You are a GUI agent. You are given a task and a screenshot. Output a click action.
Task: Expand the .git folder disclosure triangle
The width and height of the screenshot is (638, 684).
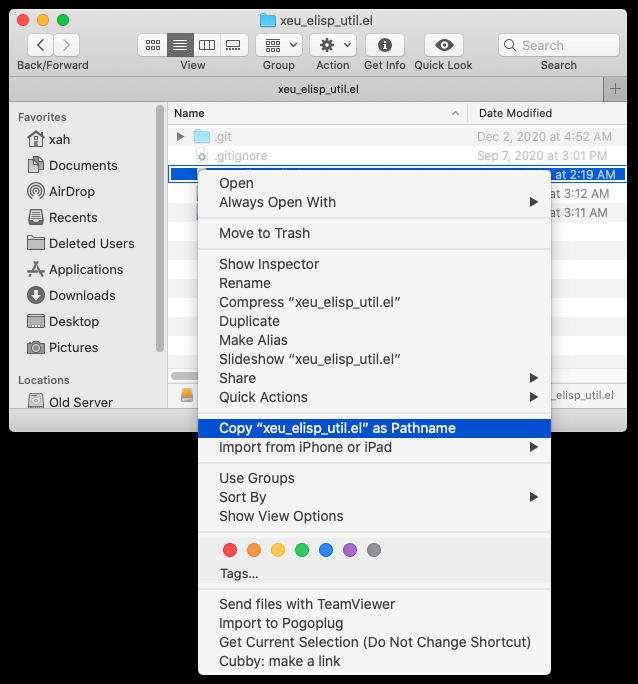tap(180, 136)
